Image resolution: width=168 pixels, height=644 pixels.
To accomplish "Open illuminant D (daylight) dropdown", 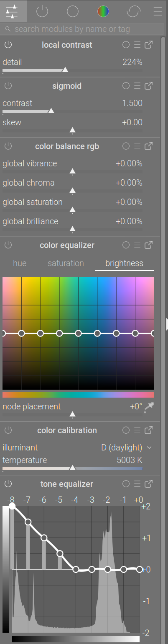I will tap(126, 447).
